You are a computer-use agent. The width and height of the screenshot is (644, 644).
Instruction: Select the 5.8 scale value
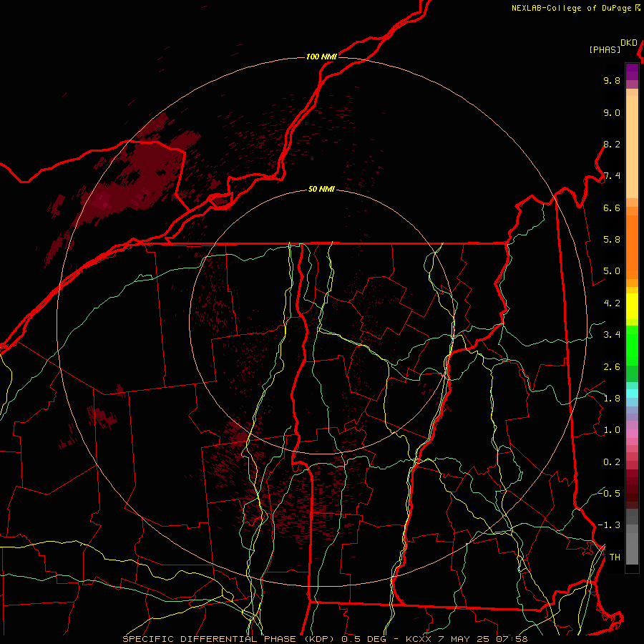(x=612, y=240)
